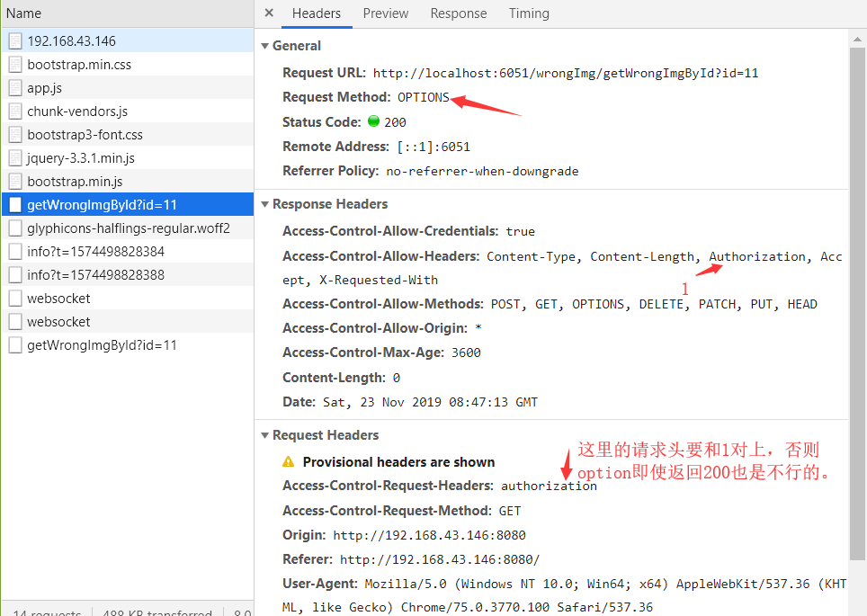Open the Response tab
The height and width of the screenshot is (616, 867).
(x=458, y=13)
